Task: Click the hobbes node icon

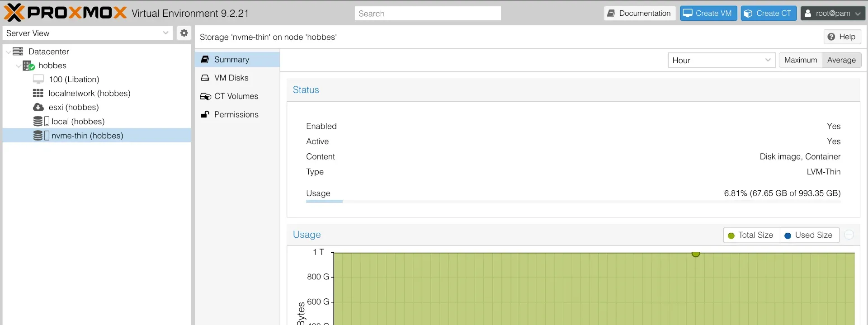Action: 28,66
